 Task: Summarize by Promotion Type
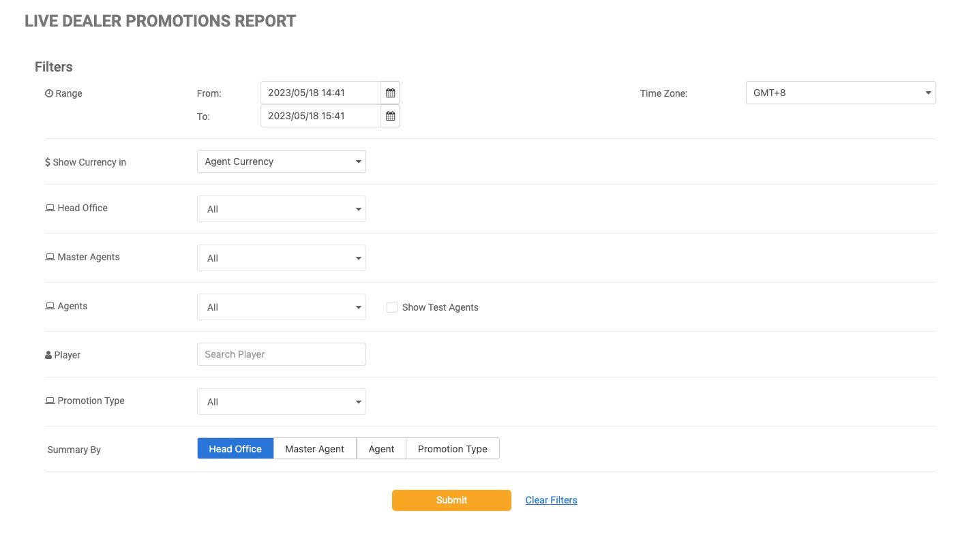452,449
